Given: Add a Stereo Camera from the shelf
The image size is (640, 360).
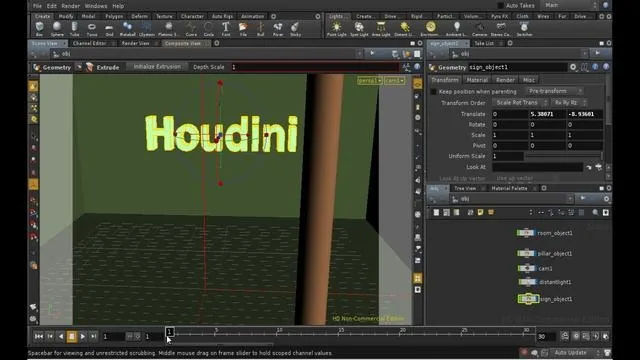Looking at the screenshot, I should [x=501, y=29].
